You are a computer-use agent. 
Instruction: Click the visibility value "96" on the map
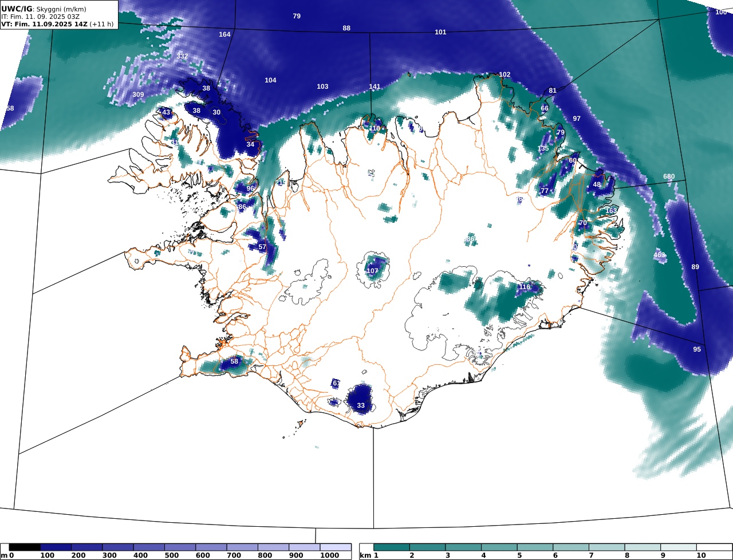(250, 188)
